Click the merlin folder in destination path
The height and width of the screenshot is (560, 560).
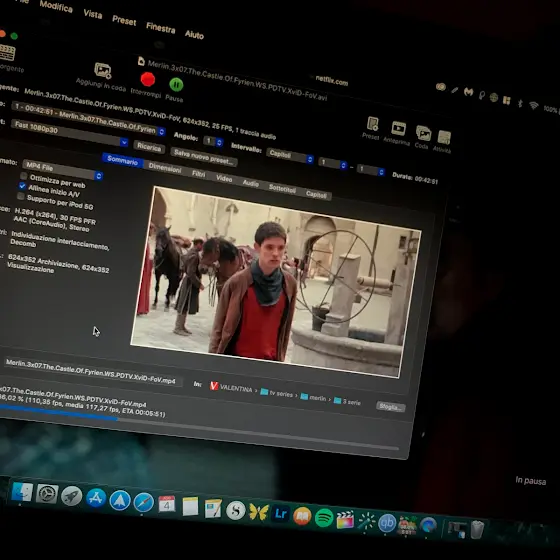tap(314, 398)
